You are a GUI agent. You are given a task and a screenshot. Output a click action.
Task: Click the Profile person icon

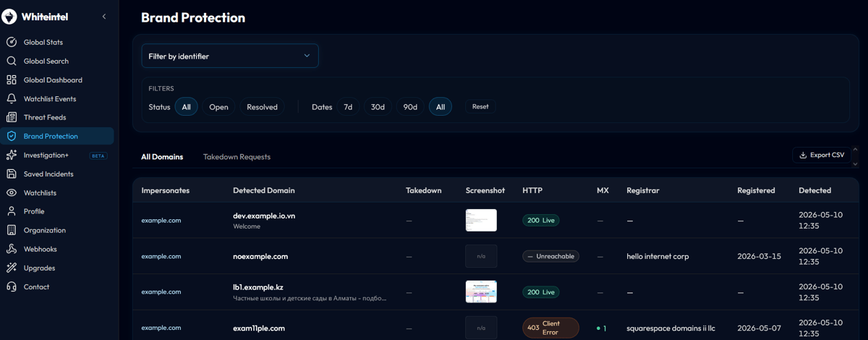[11, 211]
